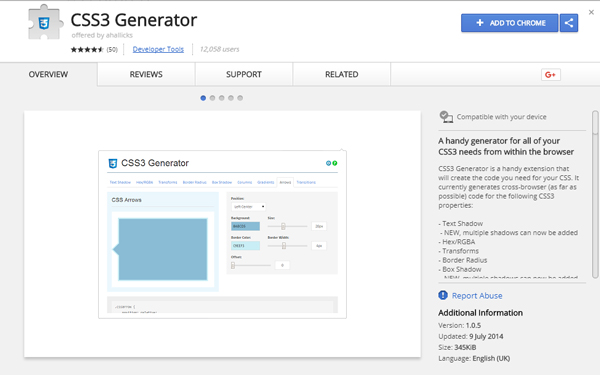
Task: Select the fourth screenshot carousel dot
Action: (x=231, y=98)
